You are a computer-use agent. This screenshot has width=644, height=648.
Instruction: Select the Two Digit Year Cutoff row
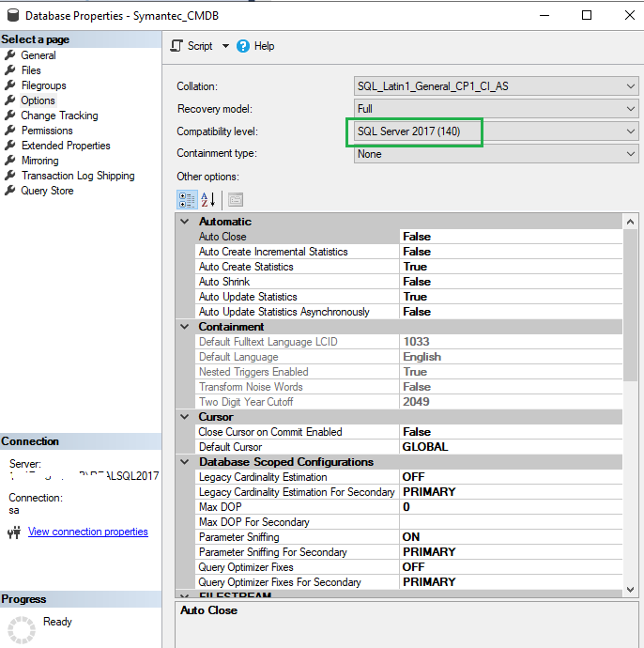tap(408, 402)
